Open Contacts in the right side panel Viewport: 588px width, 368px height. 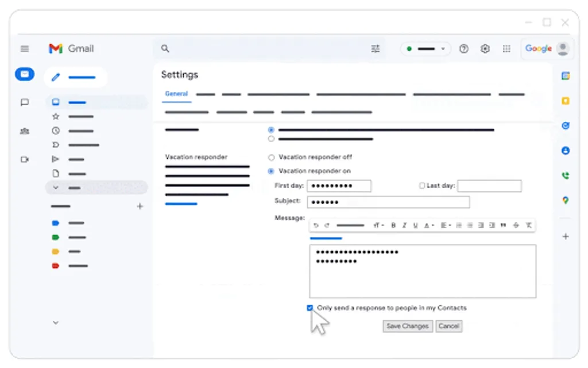pyautogui.click(x=566, y=151)
